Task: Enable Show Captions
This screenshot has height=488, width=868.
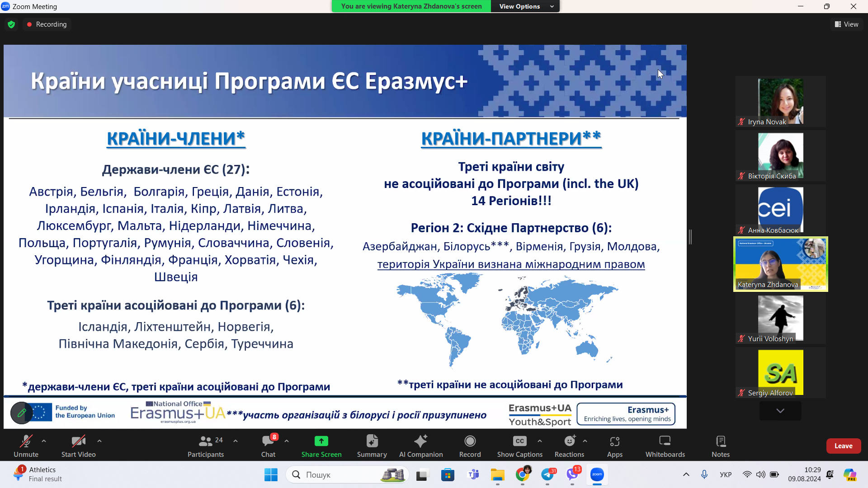Action: (x=519, y=446)
